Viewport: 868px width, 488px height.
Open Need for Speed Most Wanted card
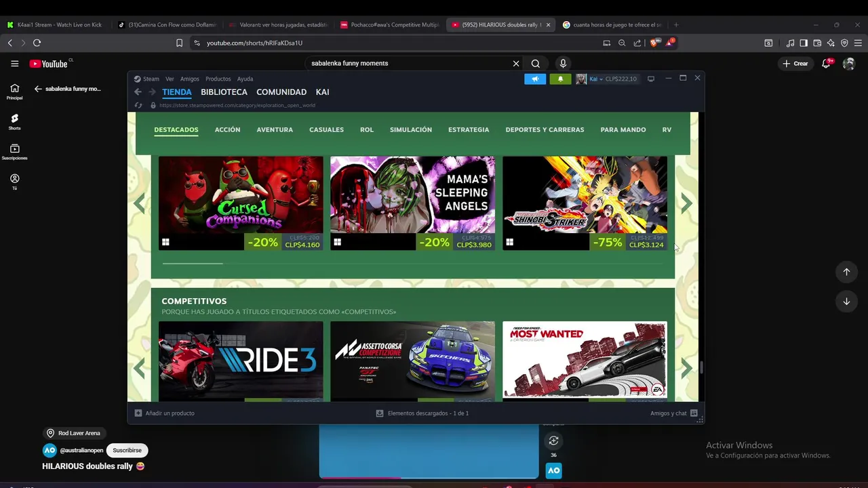tap(585, 361)
